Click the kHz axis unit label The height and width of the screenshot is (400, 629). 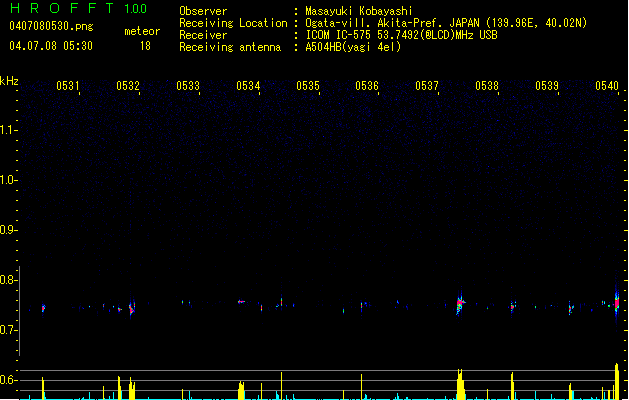9,81
